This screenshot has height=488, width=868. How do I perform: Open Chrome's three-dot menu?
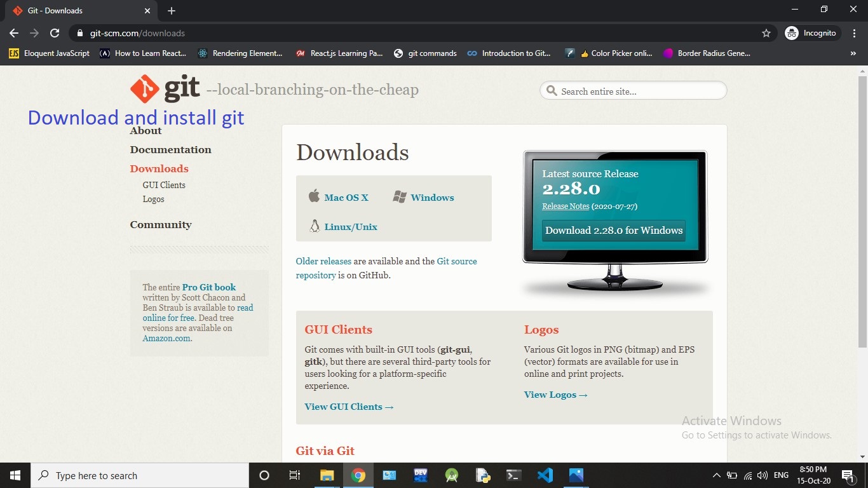tap(854, 33)
